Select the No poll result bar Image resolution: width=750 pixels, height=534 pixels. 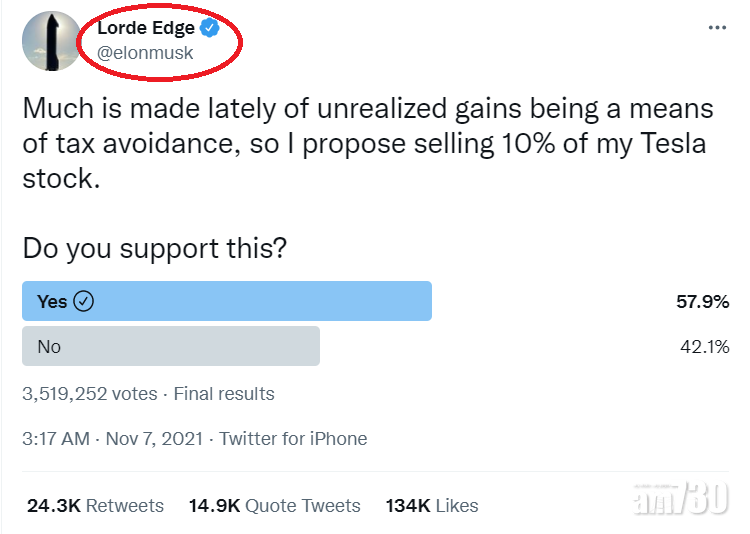pos(171,346)
